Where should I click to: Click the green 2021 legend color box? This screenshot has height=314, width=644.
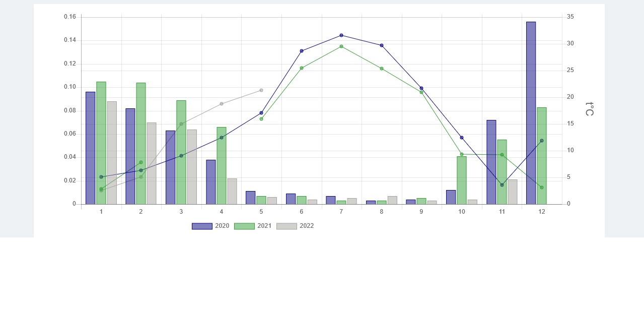point(244,226)
